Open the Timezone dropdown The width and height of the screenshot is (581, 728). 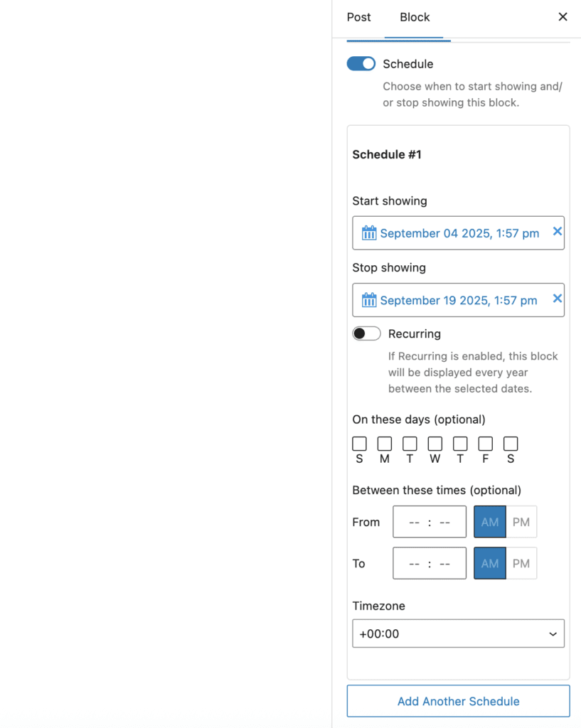458,633
